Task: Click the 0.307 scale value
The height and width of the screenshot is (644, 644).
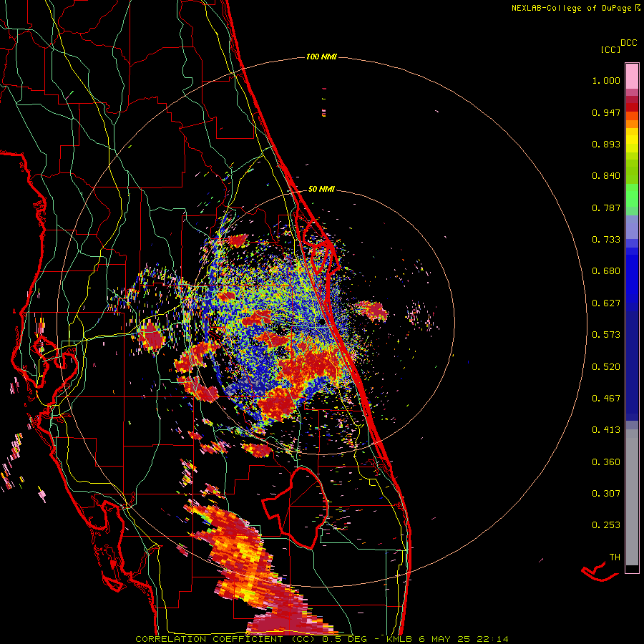Action: (x=606, y=494)
